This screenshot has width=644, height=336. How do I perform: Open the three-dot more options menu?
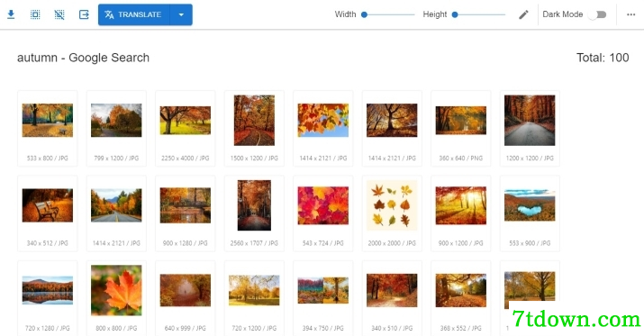pos(630,14)
